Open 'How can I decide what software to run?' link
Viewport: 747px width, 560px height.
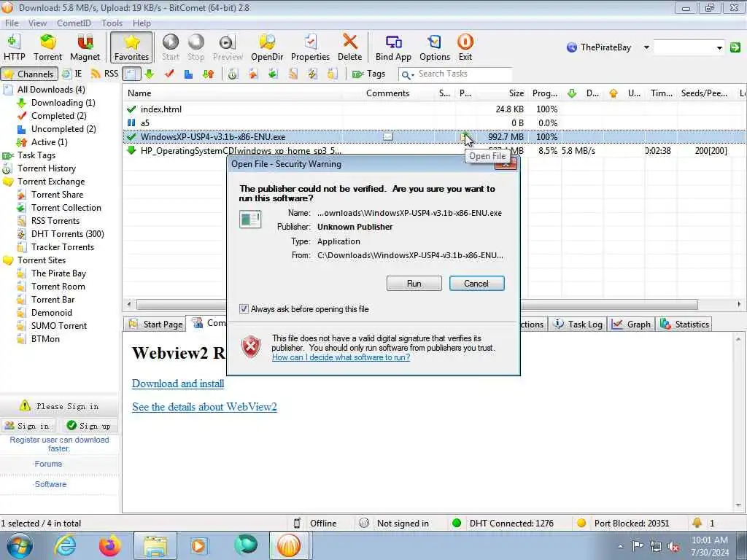pos(341,357)
